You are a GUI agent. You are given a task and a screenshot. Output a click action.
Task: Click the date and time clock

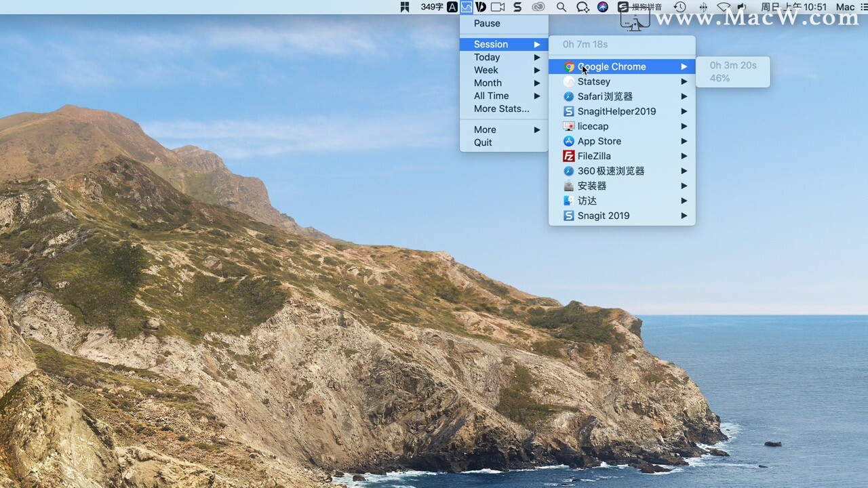click(x=793, y=7)
